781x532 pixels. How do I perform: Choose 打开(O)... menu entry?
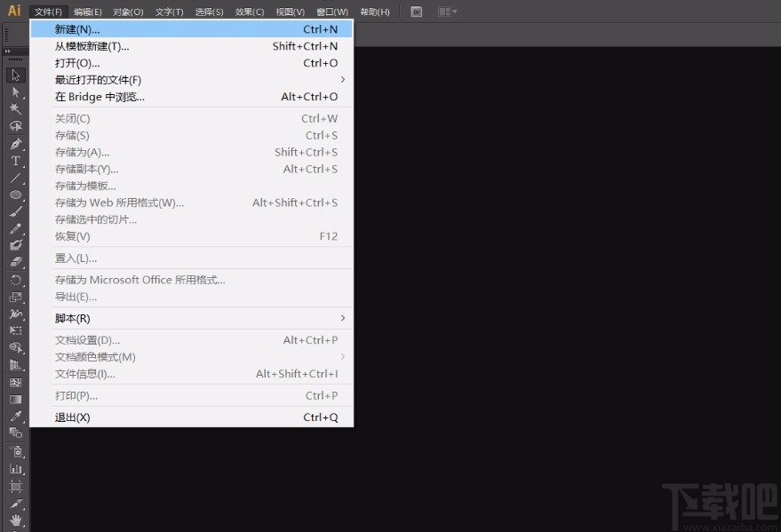coord(191,63)
